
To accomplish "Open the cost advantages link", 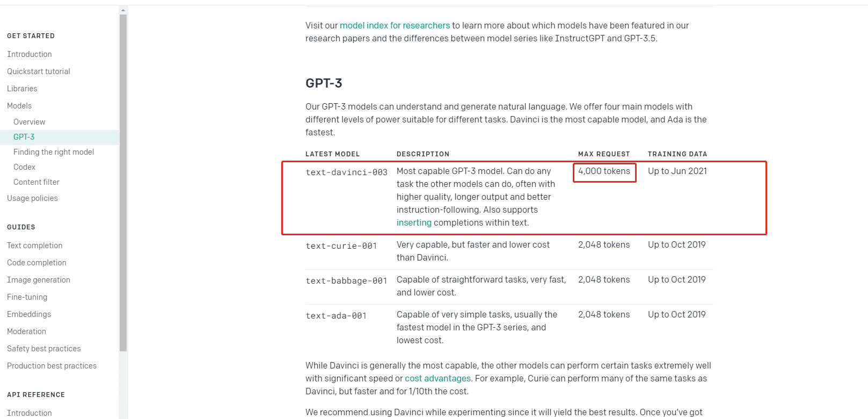I will (437, 378).
